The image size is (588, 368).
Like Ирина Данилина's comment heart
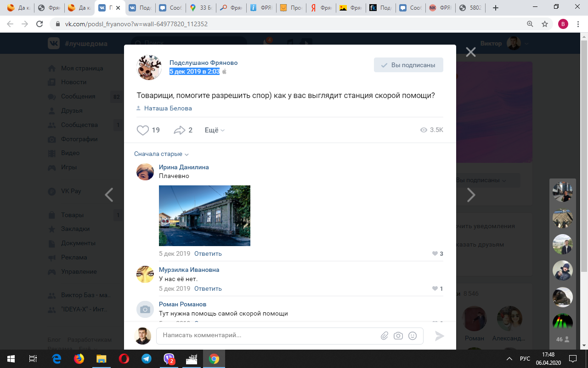point(435,253)
